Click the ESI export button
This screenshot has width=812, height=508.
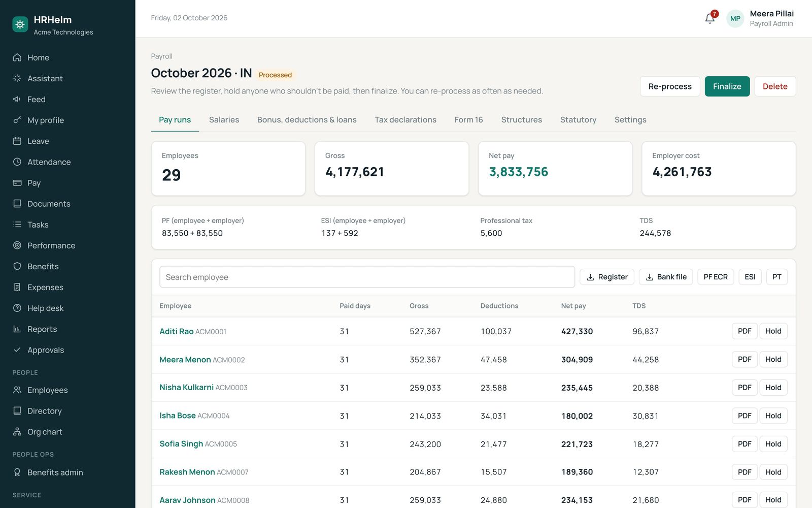tap(750, 277)
